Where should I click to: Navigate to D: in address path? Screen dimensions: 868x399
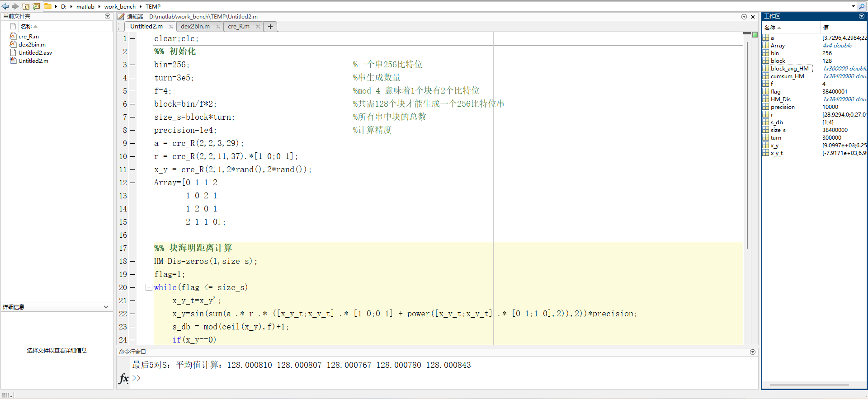(64, 6)
